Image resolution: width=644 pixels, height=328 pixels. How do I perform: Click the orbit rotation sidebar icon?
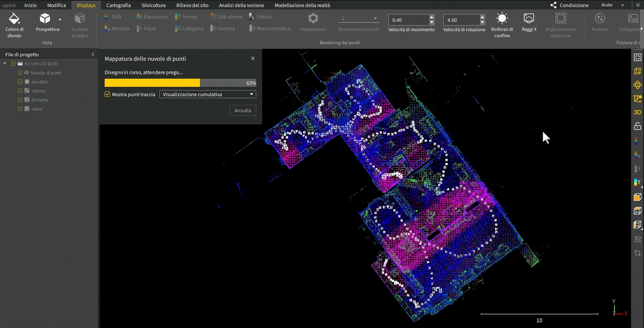pos(638,85)
